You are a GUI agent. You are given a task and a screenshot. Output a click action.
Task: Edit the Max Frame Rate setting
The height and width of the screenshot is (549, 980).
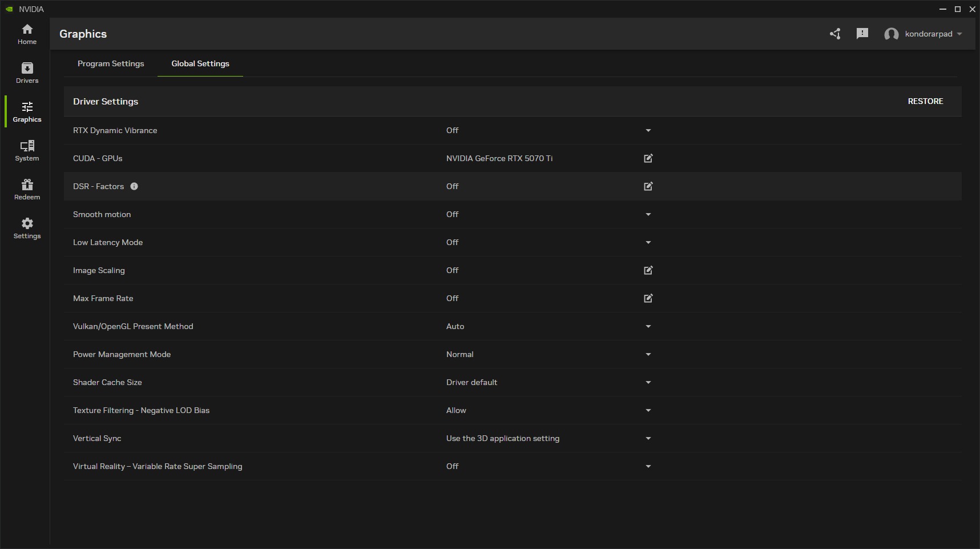(x=648, y=298)
